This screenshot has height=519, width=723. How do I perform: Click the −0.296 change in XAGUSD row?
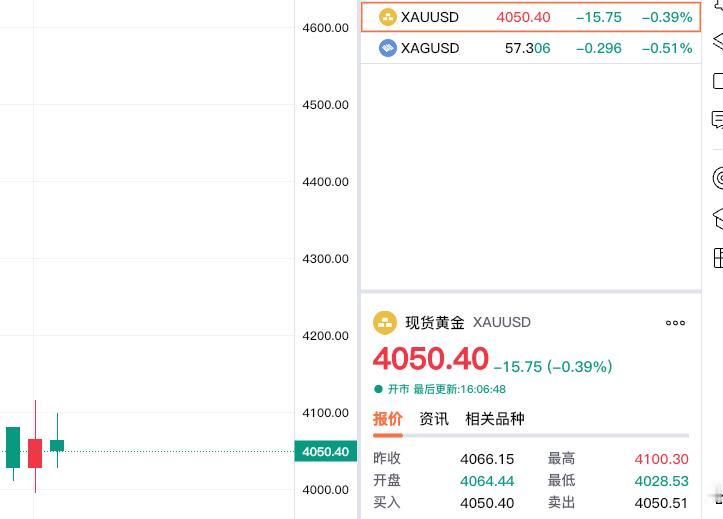pos(599,48)
